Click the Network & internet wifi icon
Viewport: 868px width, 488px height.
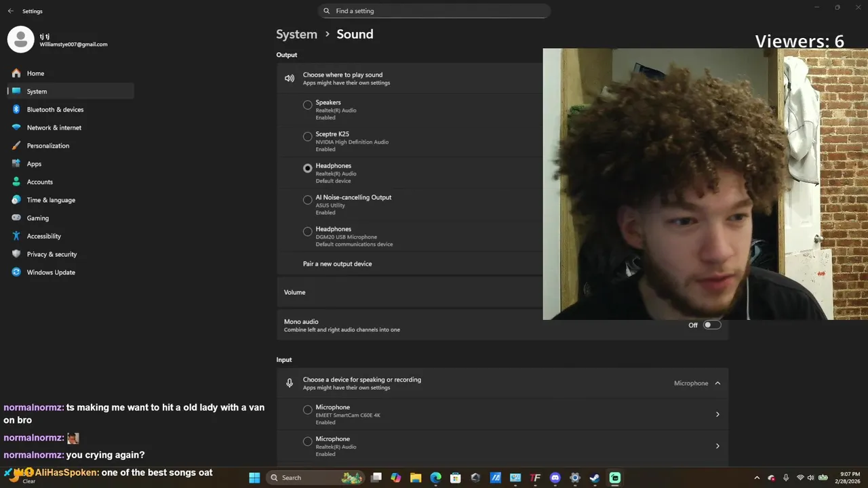16,127
